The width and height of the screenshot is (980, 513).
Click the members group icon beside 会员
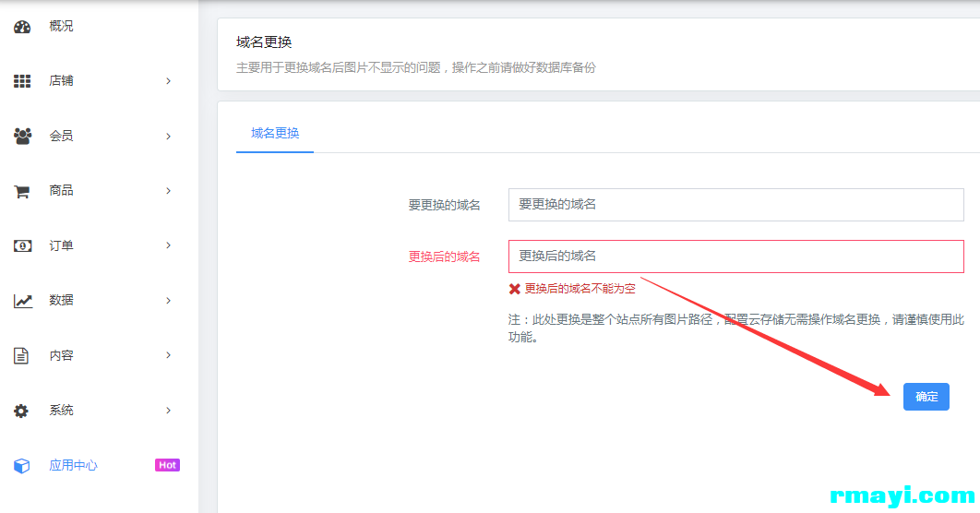[22, 136]
